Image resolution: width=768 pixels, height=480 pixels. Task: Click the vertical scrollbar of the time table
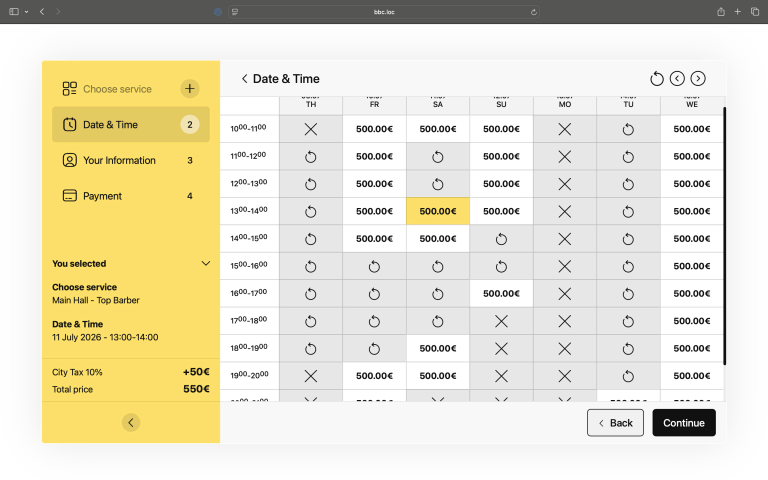[724, 236]
